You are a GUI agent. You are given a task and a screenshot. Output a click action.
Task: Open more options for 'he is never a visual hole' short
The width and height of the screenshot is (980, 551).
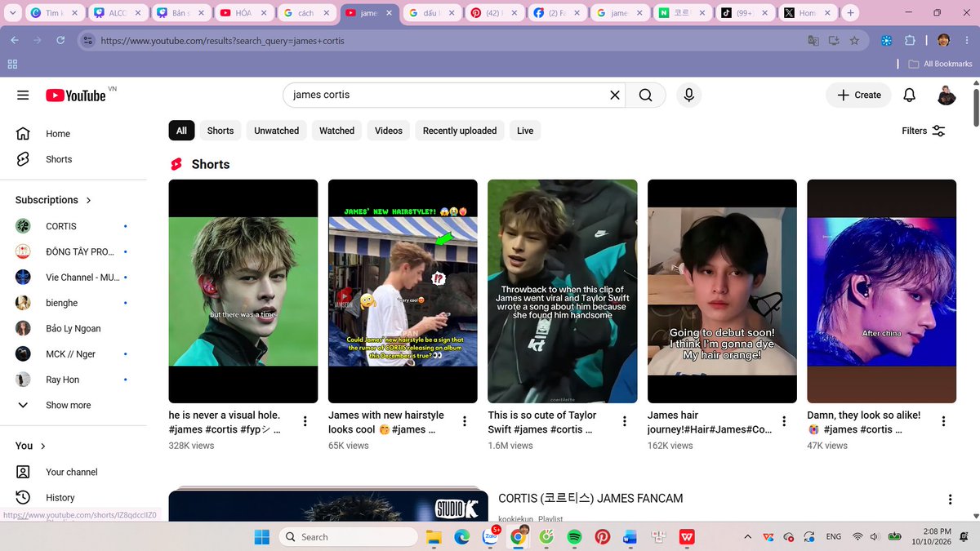click(x=305, y=421)
